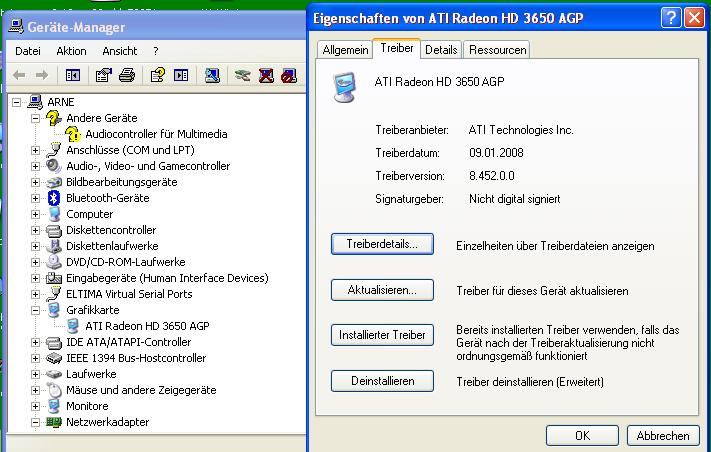Collapse the Netzwerkadapter node

35,422
